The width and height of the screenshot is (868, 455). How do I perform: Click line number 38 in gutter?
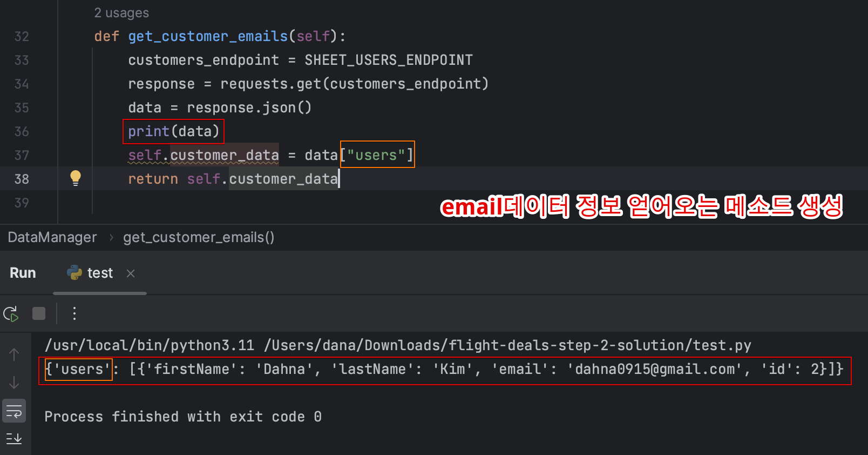[22, 179]
